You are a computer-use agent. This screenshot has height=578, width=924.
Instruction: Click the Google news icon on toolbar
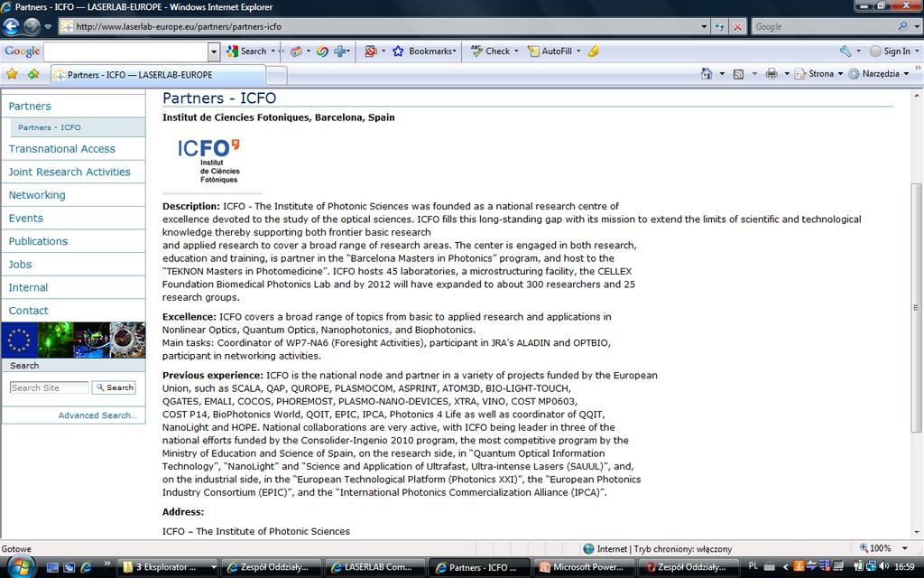pyautogui.click(x=296, y=51)
